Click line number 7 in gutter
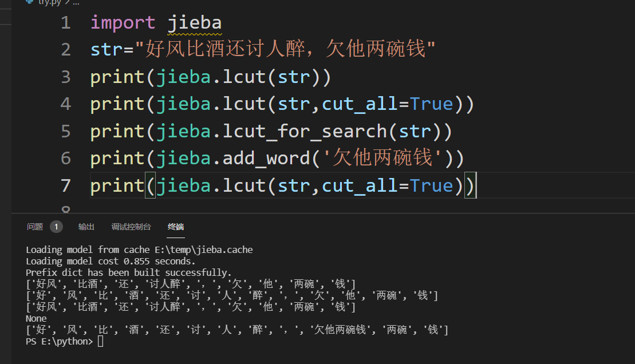This screenshot has width=635, height=364. click(x=65, y=185)
